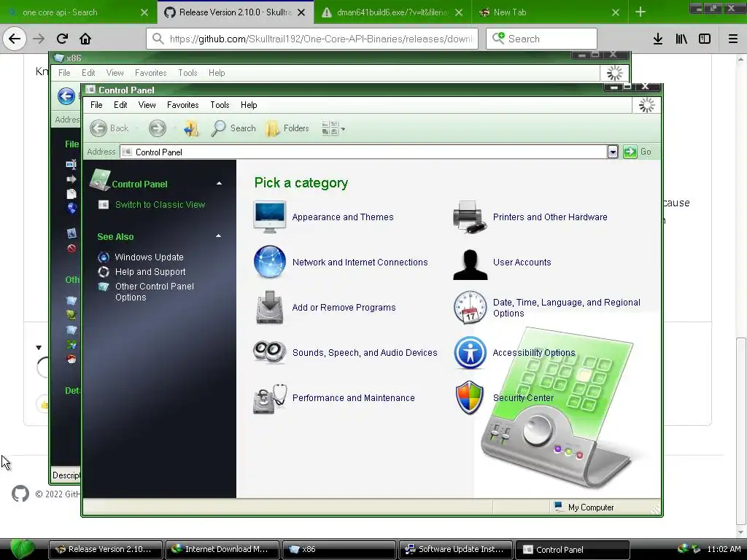Screen dimensions: 747x560
Task: Open the Add or Remove Programs icon
Action: coord(270,307)
